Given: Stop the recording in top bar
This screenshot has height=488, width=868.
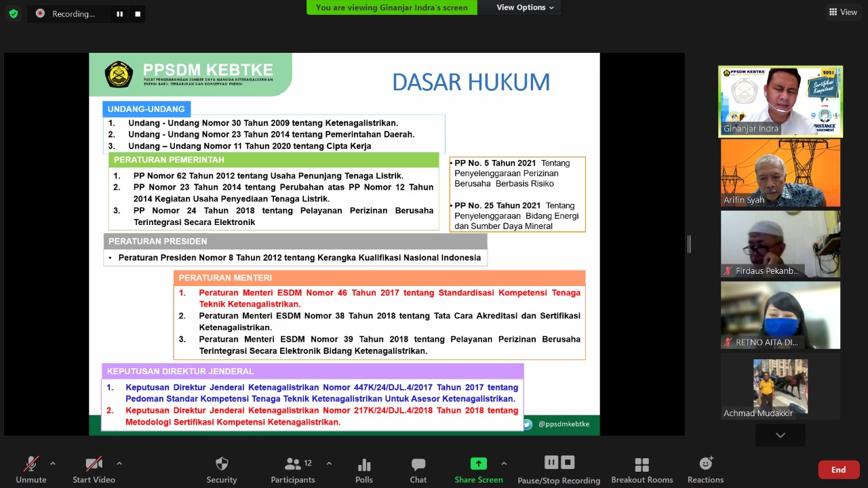Looking at the screenshot, I should pyautogui.click(x=138, y=14).
